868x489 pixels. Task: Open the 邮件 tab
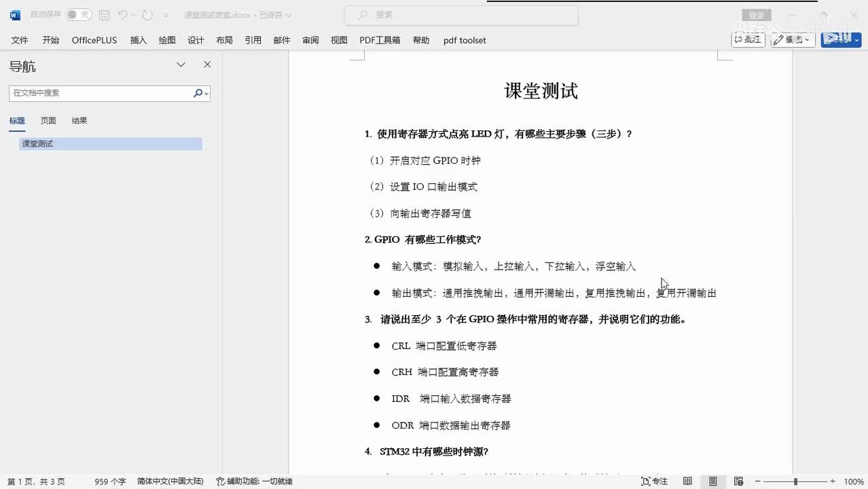point(282,40)
